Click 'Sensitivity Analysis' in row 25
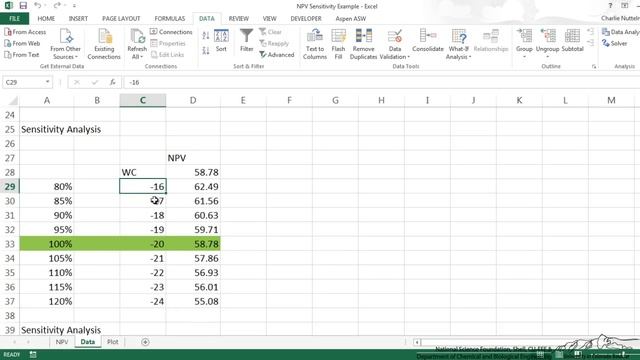The width and height of the screenshot is (640, 360). point(61,129)
